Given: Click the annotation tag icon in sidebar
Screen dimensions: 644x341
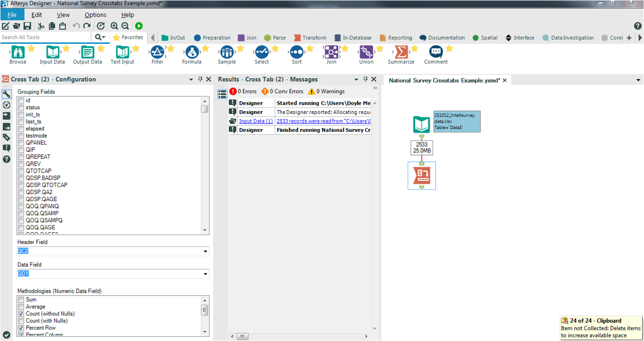Looking at the screenshot, I should coord(7,137).
